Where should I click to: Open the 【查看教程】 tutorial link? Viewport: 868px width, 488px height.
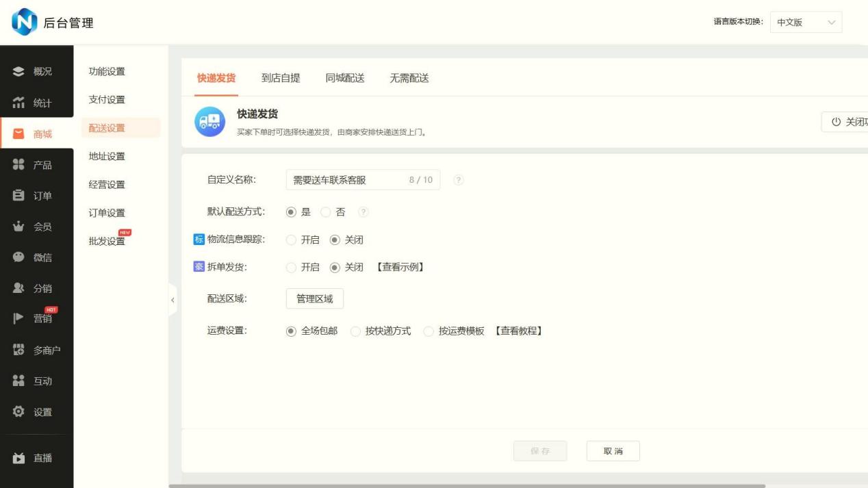click(x=519, y=331)
